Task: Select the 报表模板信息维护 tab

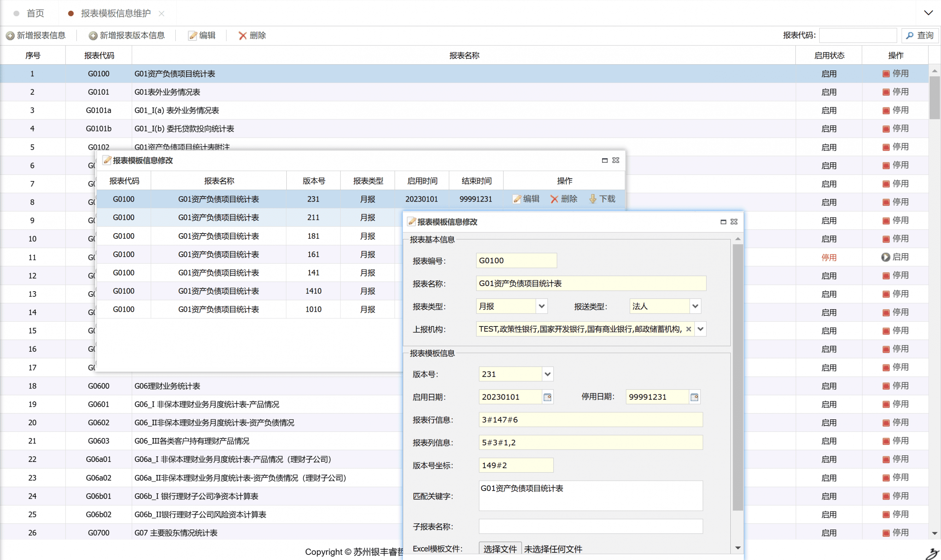Action: point(115,13)
